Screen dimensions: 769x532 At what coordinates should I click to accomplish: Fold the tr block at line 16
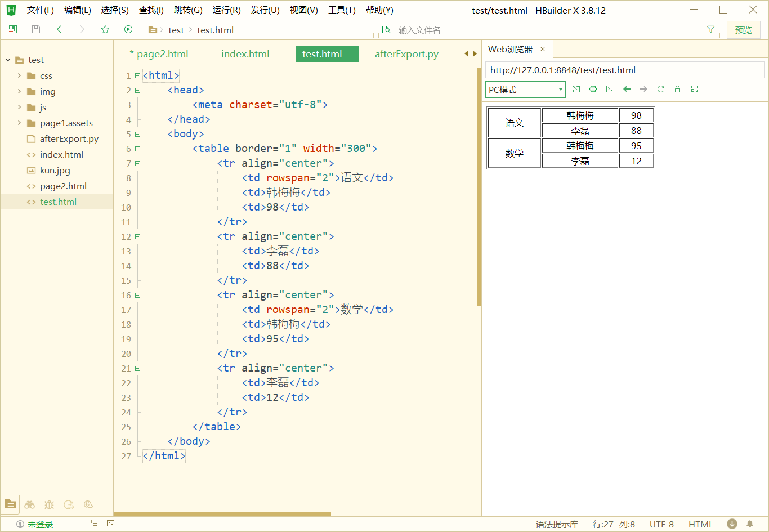[x=137, y=295]
